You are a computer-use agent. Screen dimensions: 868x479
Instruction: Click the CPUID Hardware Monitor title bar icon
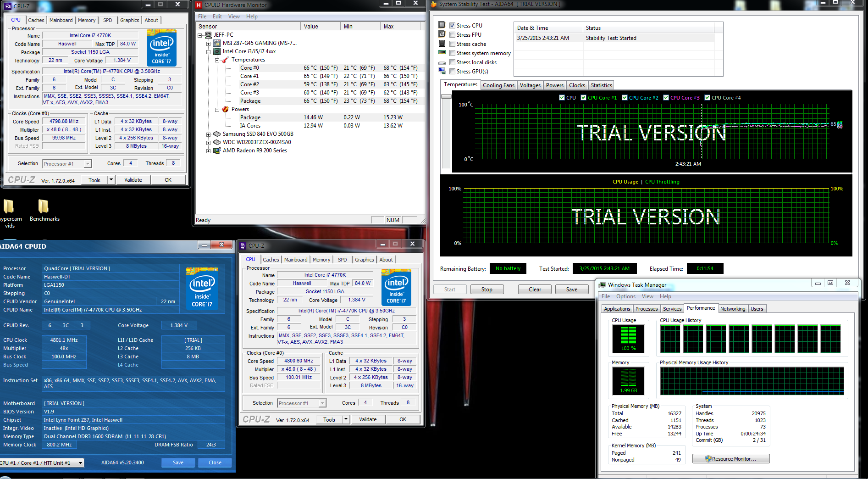point(199,5)
